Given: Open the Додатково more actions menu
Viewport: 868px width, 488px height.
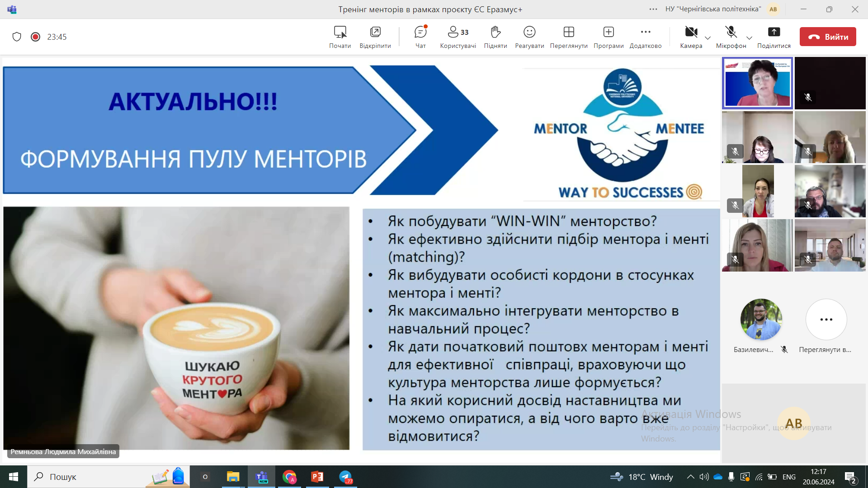Looking at the screenshot, I should pyautogui.click(x=646, y=37).
